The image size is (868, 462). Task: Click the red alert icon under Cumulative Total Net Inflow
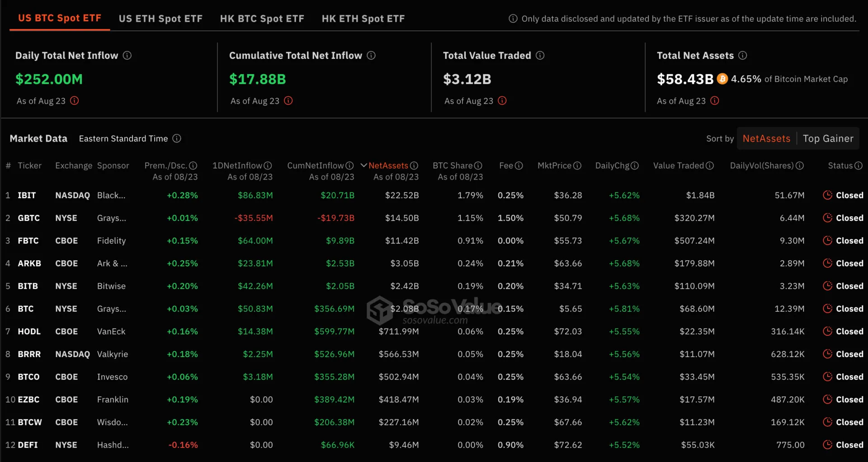(x=288, y=100)
